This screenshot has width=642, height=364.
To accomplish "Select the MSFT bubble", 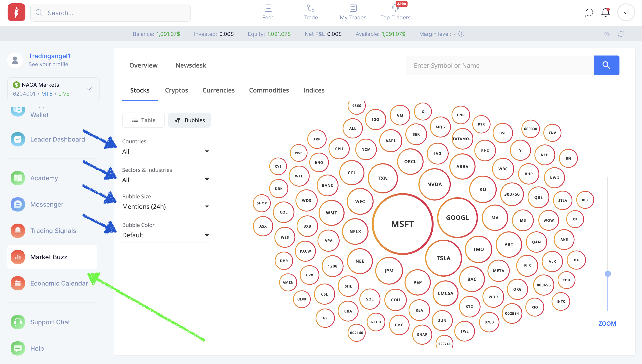I will pyautogui.click(x=403, y=224).
